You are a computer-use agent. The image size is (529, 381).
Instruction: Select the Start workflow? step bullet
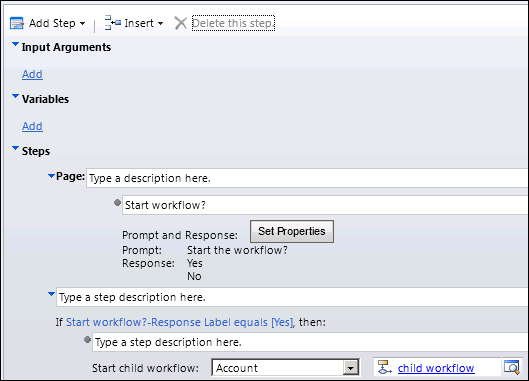[117, 203]
